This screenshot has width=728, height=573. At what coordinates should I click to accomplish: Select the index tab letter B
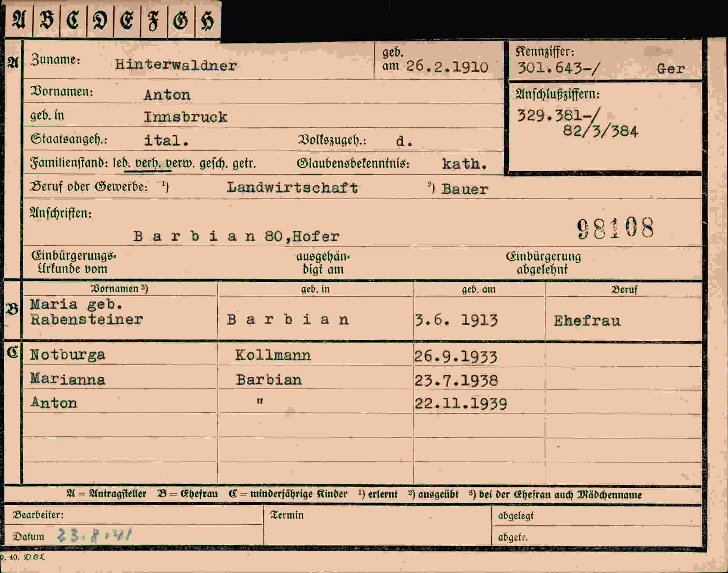46,20
